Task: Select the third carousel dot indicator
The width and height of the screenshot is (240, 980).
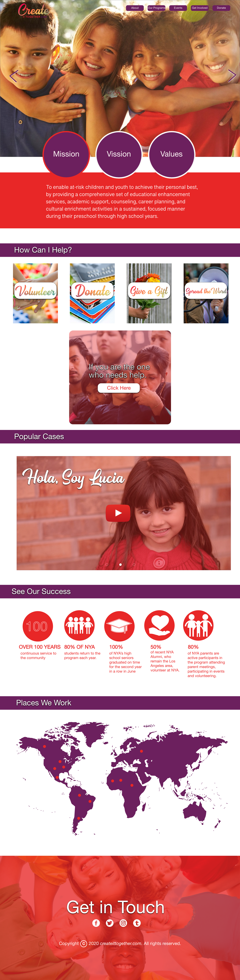Action: pos(134,565)
